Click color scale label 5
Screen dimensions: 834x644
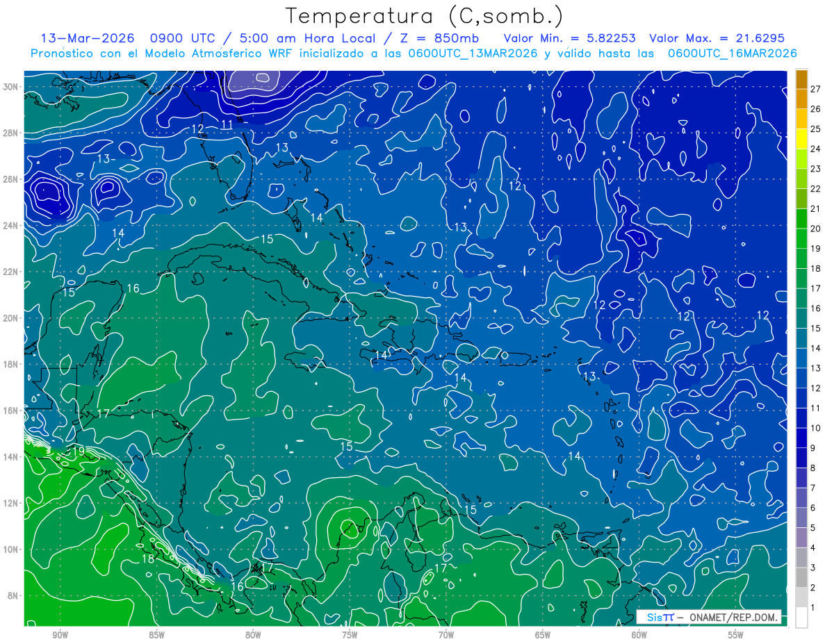[x=813, y=528]
